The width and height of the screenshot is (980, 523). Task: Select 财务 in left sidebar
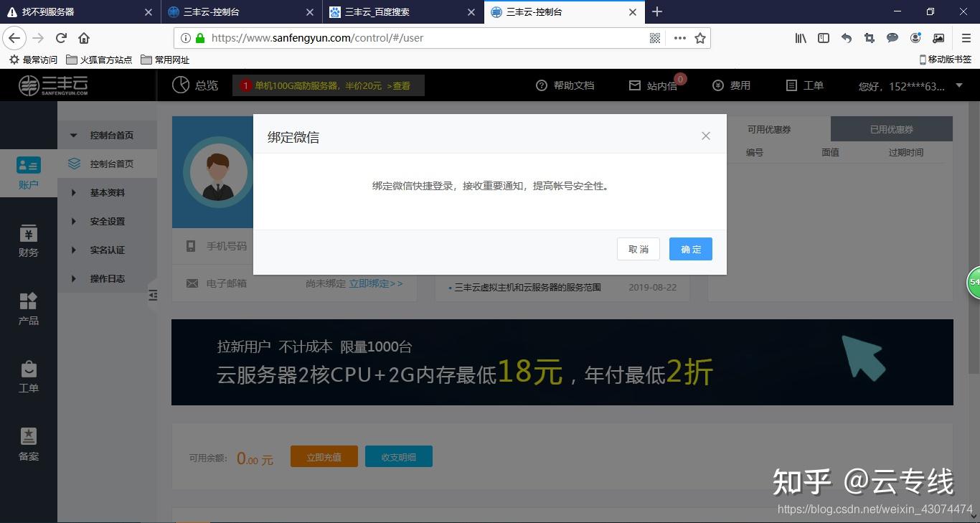pos(29,241)
